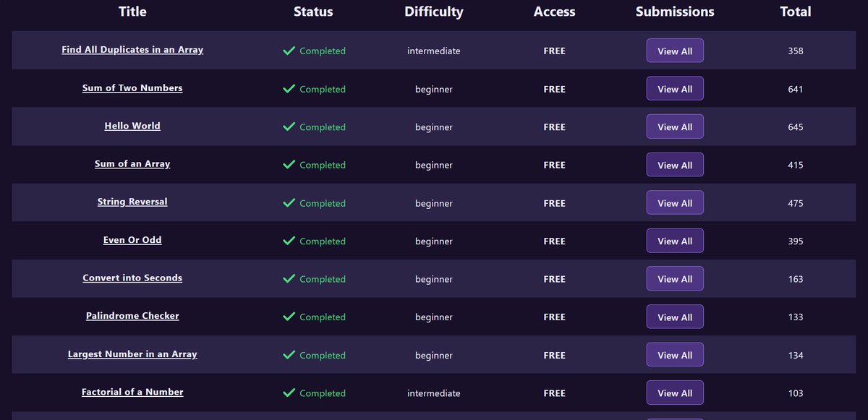Viewport: 868px width, 420px height.
Task: Click the total value 163
Action: pyautogui.click(x=796, y=279)
